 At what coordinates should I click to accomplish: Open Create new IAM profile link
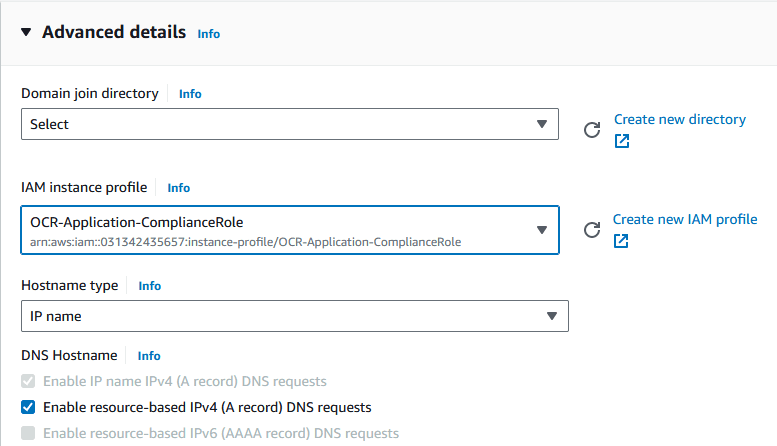(x=685, y=220)
